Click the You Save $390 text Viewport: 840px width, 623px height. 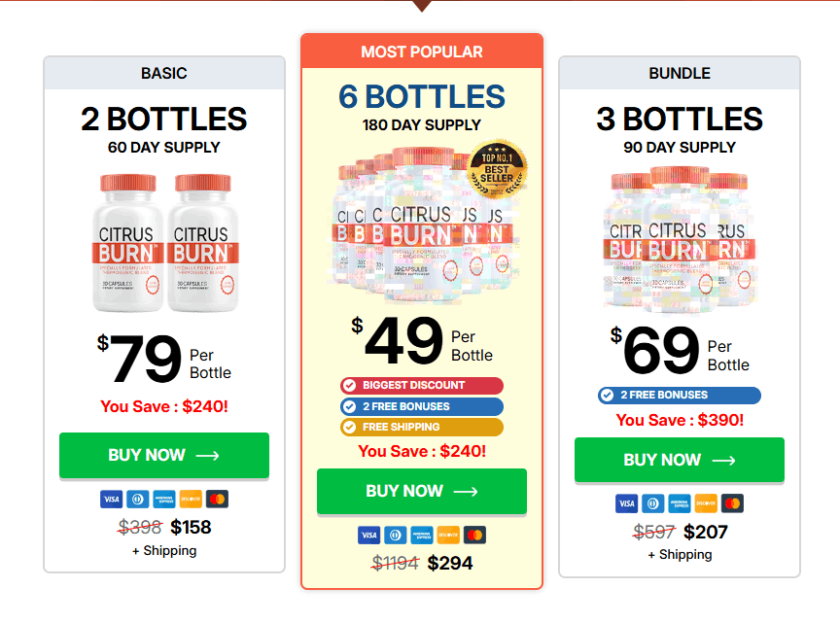click(679, 420)
